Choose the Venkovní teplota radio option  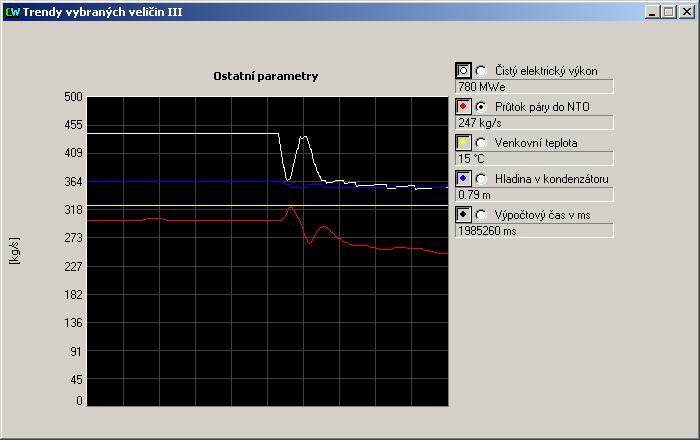click(482, 143)
